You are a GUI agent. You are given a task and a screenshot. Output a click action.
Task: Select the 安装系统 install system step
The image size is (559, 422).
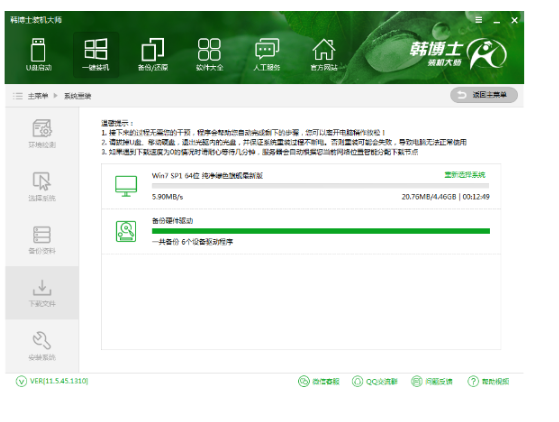(x=42, y=346)
